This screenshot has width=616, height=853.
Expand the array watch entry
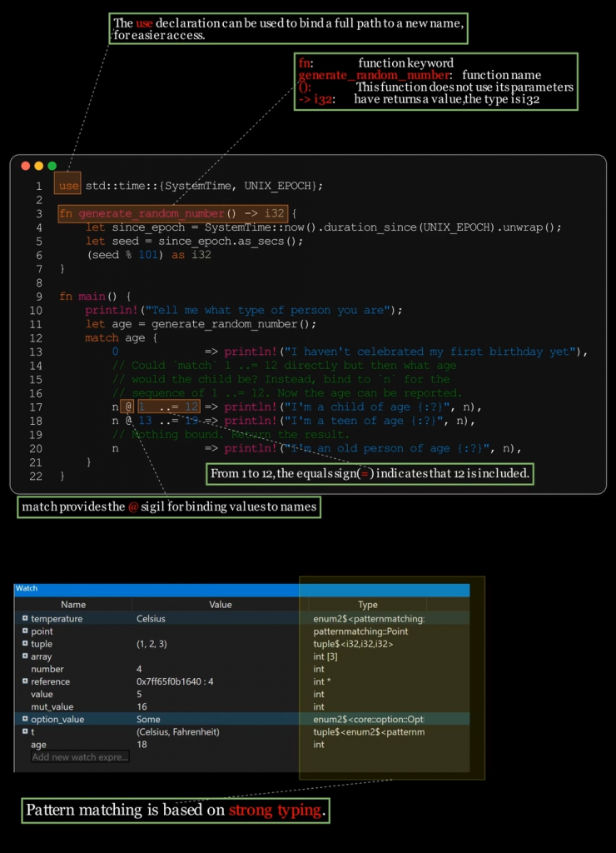tap(25, 656)
